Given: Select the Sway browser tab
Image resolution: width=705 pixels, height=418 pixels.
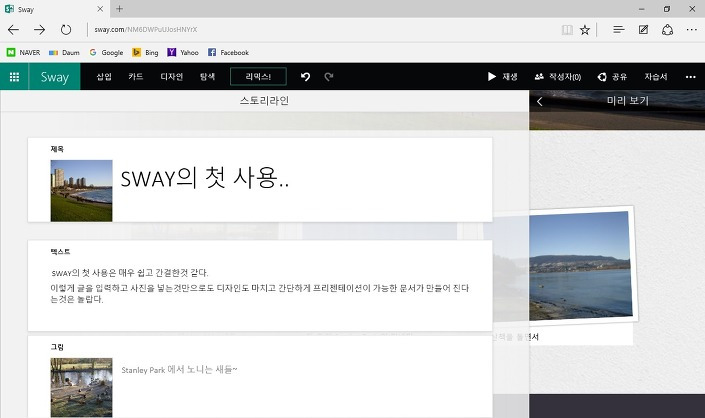Looking at the screenshot, I should [54, 9].
